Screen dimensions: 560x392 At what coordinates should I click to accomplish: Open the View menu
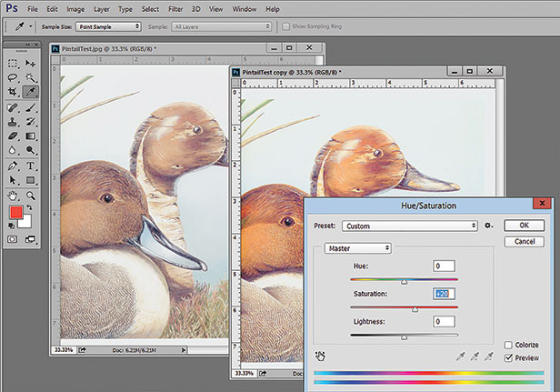click(x=215, y=9)
